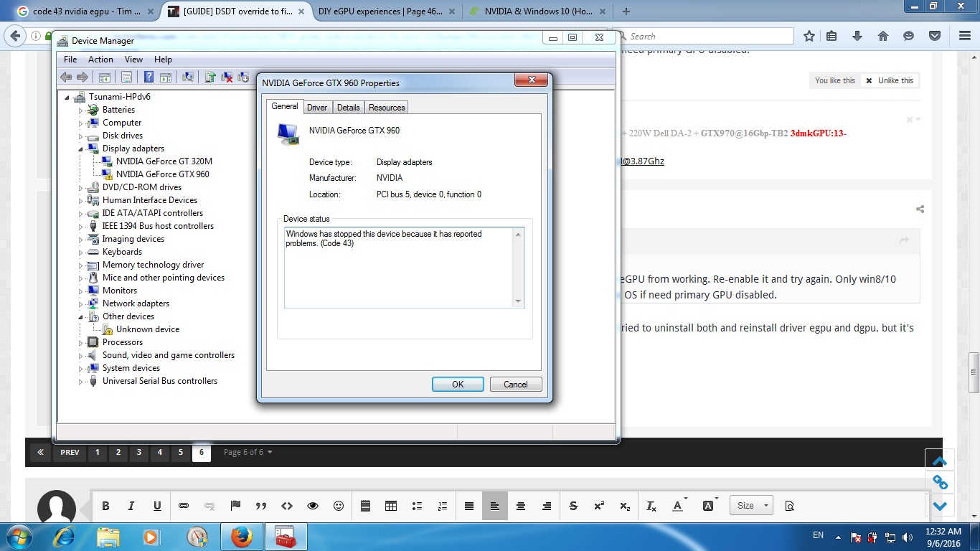The height and width of the screenshot is (551, 980).
Task: Click the code brackets icon in editor
Action: (x=287, y=506)
